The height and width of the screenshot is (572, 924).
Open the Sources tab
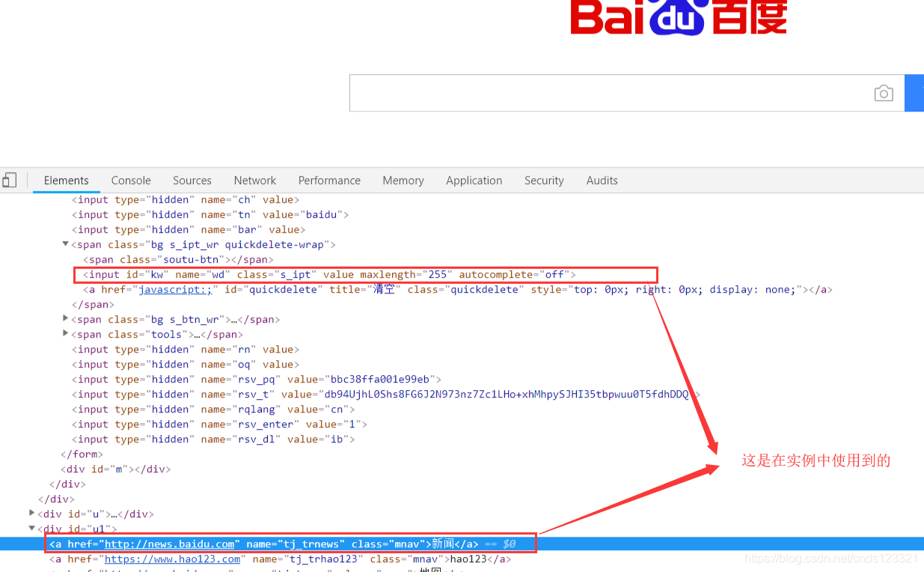[x=192, y=180]
